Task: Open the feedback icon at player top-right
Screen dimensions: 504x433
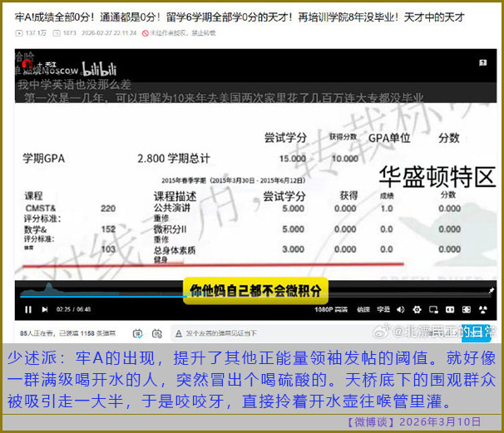Action: (482, 62)
